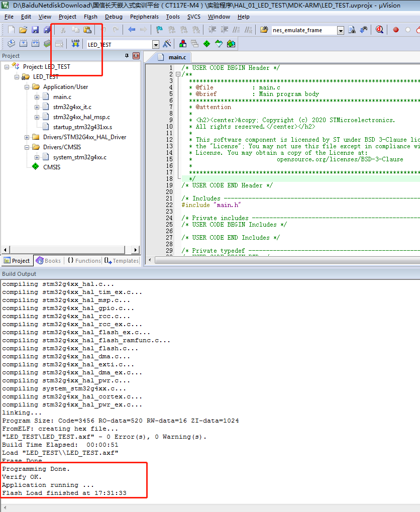Switch to the Functions tab
The height and width of the screenshot is (512, 420).
(x=84, y=261)
